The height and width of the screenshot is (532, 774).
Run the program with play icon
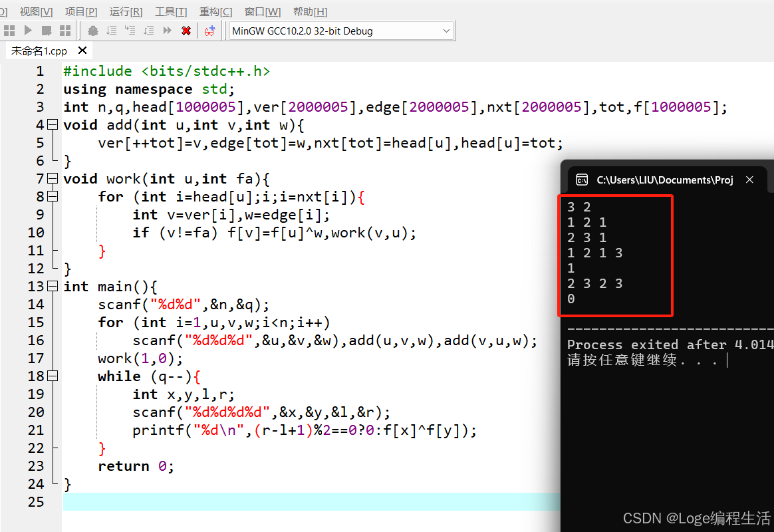coord(28,31)
